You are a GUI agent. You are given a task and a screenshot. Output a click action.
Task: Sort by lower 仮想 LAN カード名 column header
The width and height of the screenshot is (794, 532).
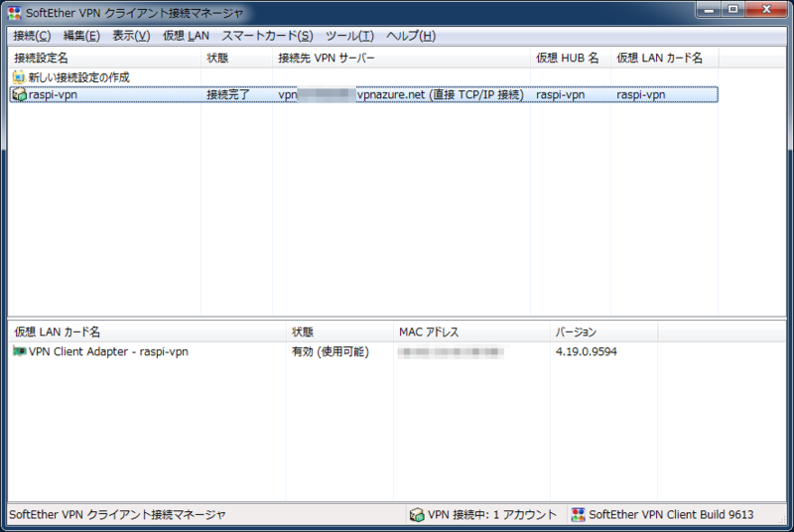pyautogui.click(x=147, y=332)
